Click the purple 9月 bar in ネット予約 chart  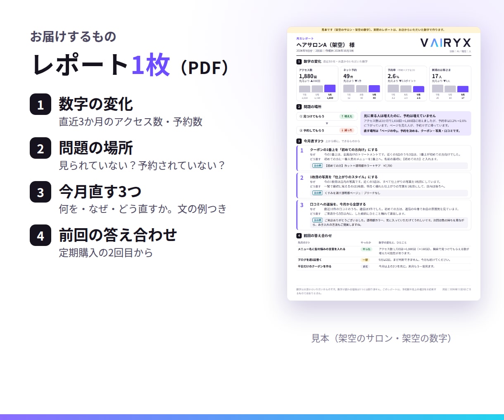point(374,89)
